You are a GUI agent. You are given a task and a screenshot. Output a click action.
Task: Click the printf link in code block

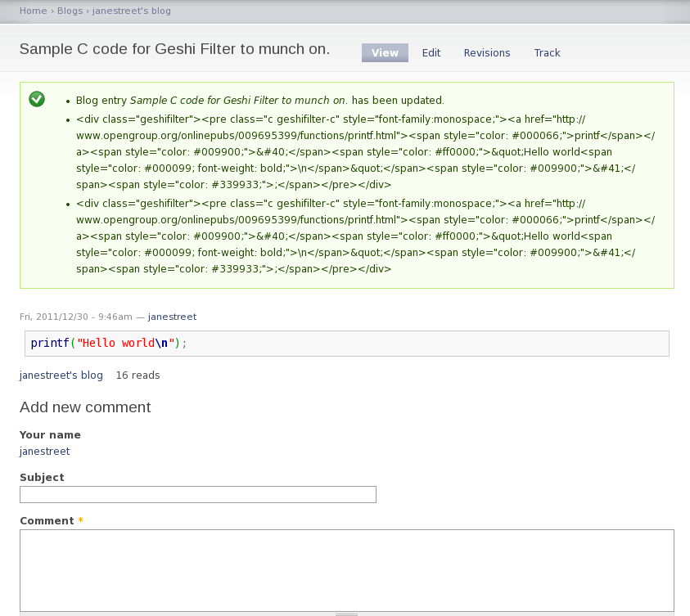coord(50,343)
